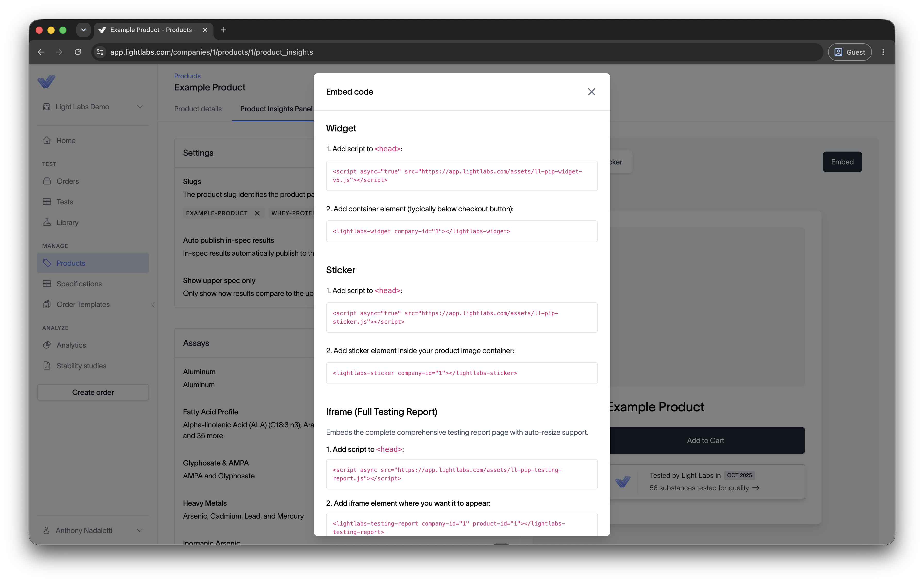Click the Orders box icon
Image resolution: width=924 pixels, height=583 pixels.
point(47,181)
